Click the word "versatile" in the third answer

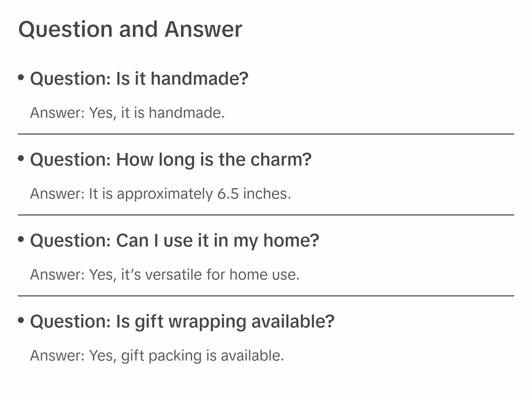click(x=173, y=275)
